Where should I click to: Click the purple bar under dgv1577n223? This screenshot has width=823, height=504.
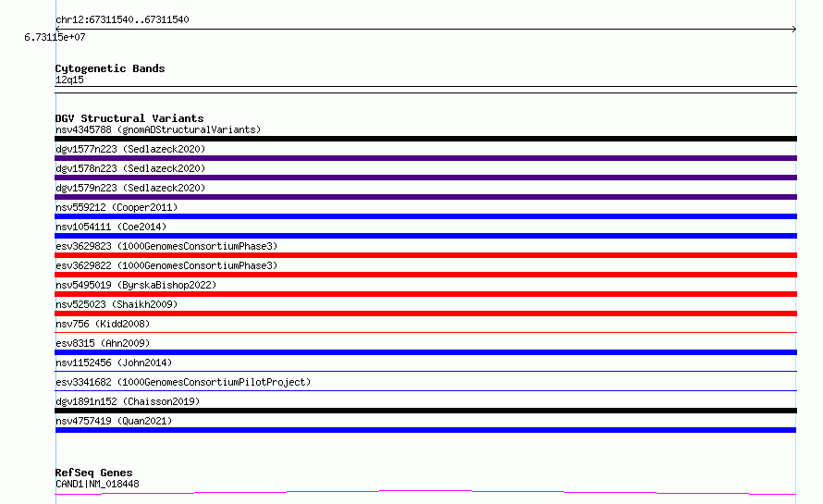point(425,158)
